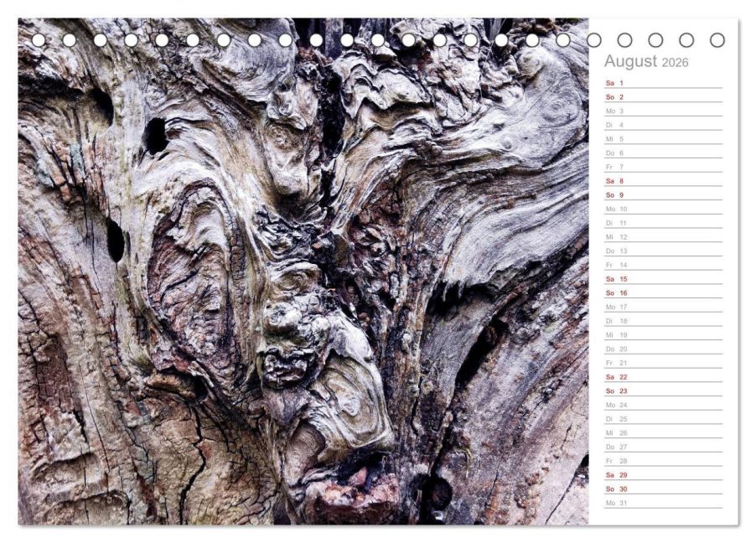Select the row "Sa 22"
This screenshot has height=543, width=756.
click(x=664, y=376)
